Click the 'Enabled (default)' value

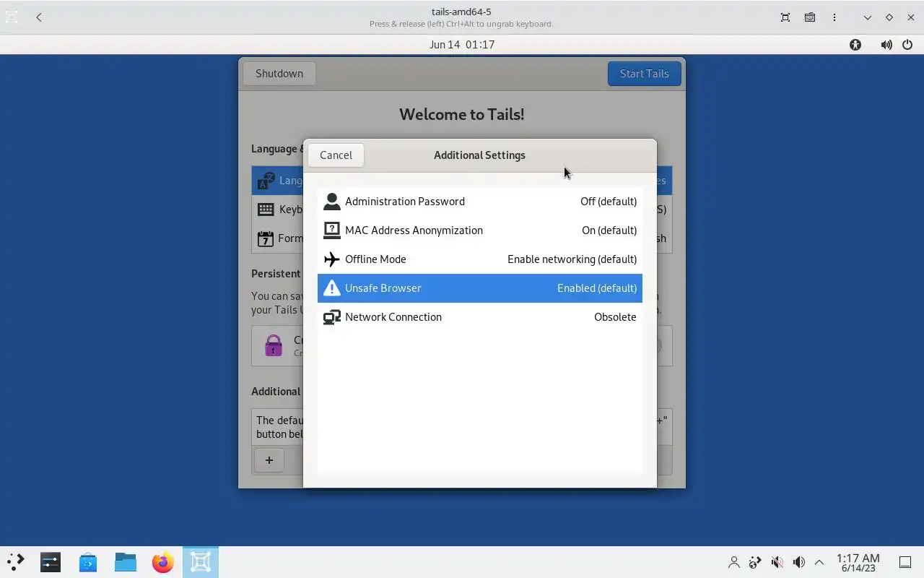pos(597,288)
